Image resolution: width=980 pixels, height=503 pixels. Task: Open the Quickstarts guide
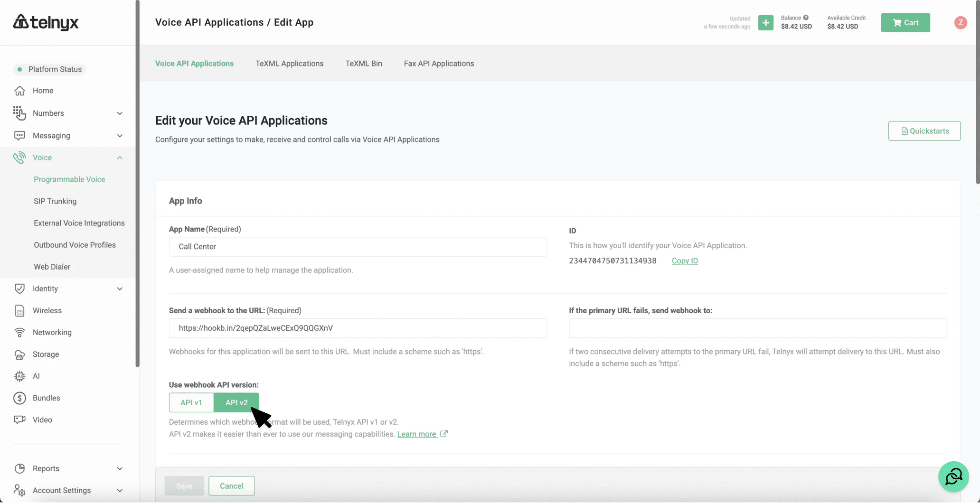point(923,130)
